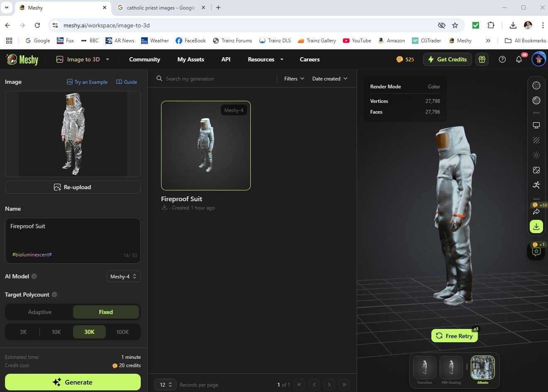The height and width of the screenshot is (392, 548).
Task: Expand the Filters dropdown
Action: (x=294, y=79)
